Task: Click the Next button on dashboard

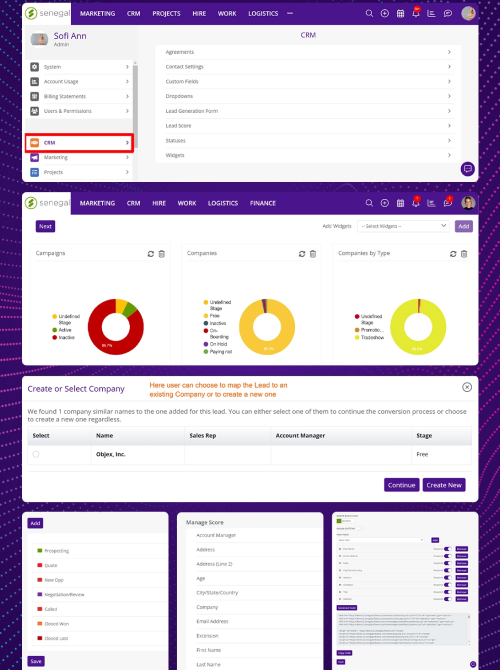Action: coord(45,226)
